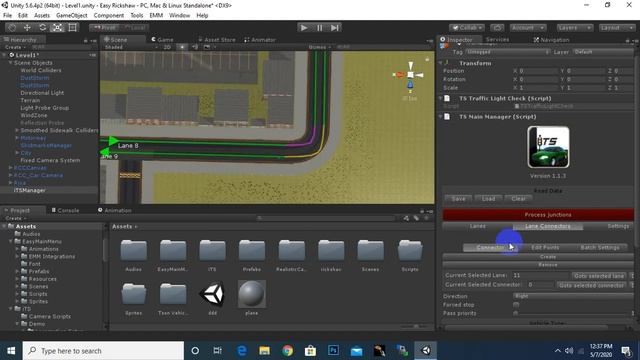Click the Clear road data button
The height and width of the screenshot is (360, 640).
click(x=518, y=199)
